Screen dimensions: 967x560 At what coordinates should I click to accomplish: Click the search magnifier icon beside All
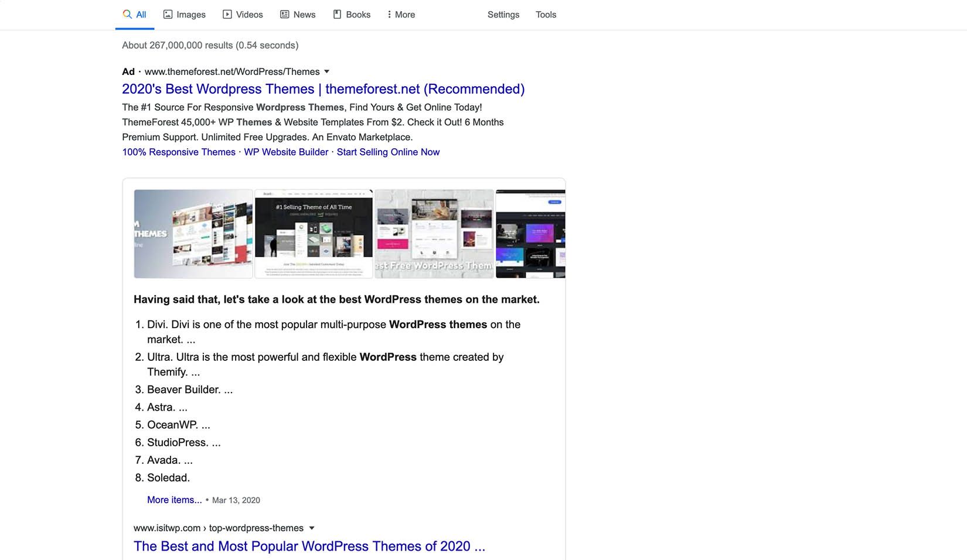tap(127, 14)
